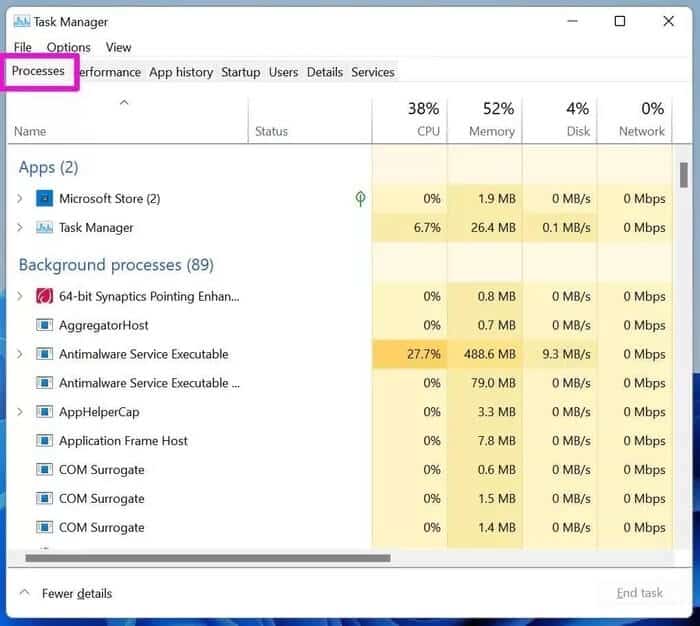The width and height of the screenshot is (700, 626).
Task: Expand 64-bit Synaptics Pointing Enhan... entry
Action: point(20,296)
